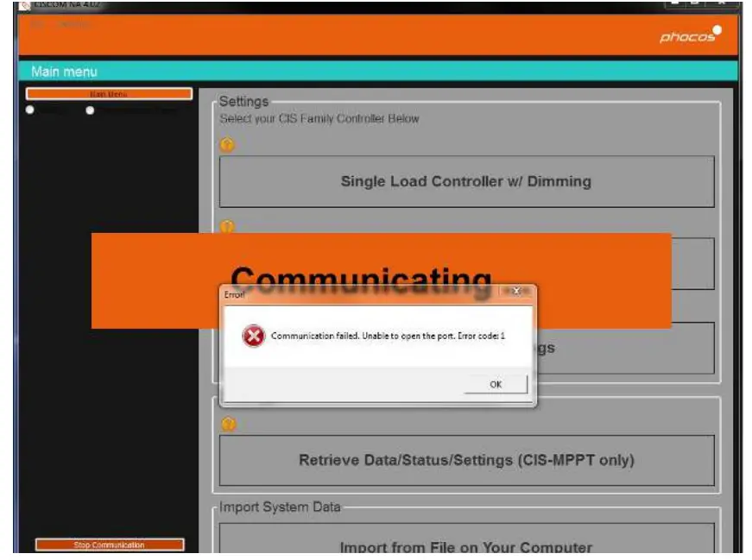Screen dimensions: 752x560
Task: Click the button ending in 'gs' behind the dialog
Action: coord(626,348)
